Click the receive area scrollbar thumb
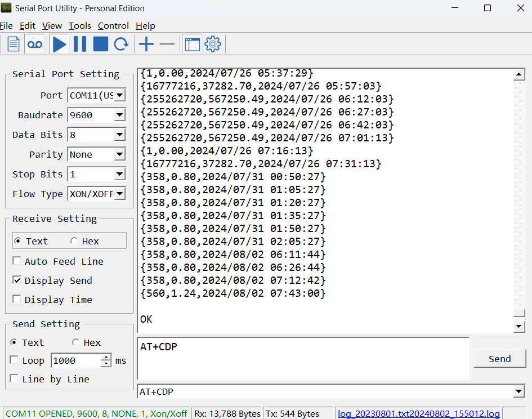The image size is (532, 419). 519,313
